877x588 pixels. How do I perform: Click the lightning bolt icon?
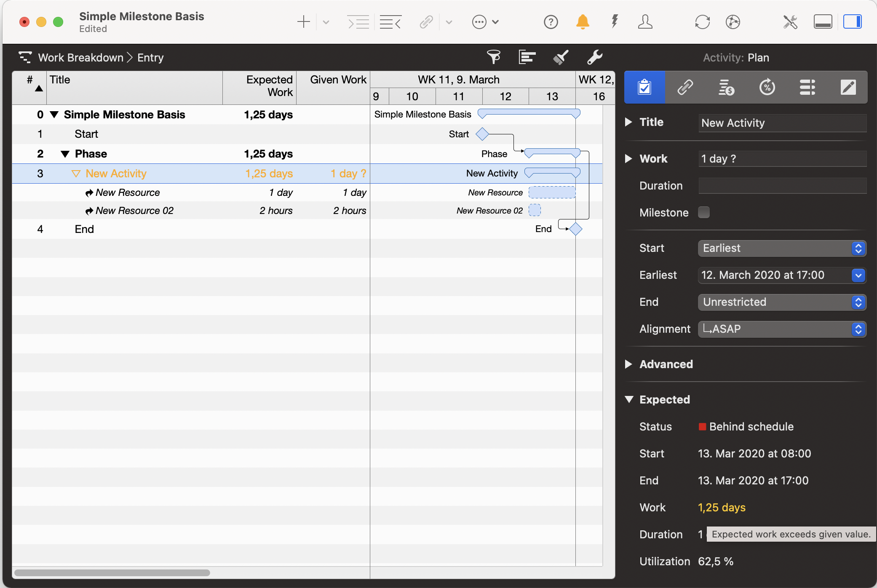tap(615, 22)
